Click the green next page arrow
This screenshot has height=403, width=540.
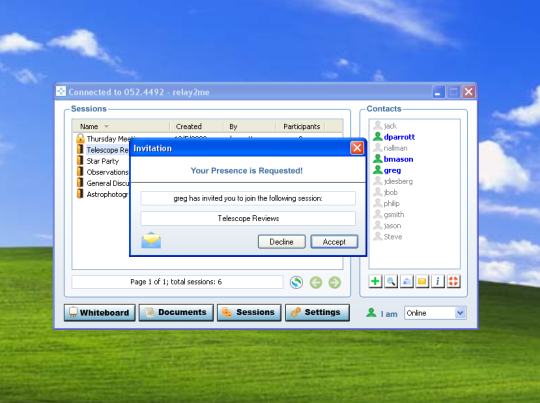point(335,282)
